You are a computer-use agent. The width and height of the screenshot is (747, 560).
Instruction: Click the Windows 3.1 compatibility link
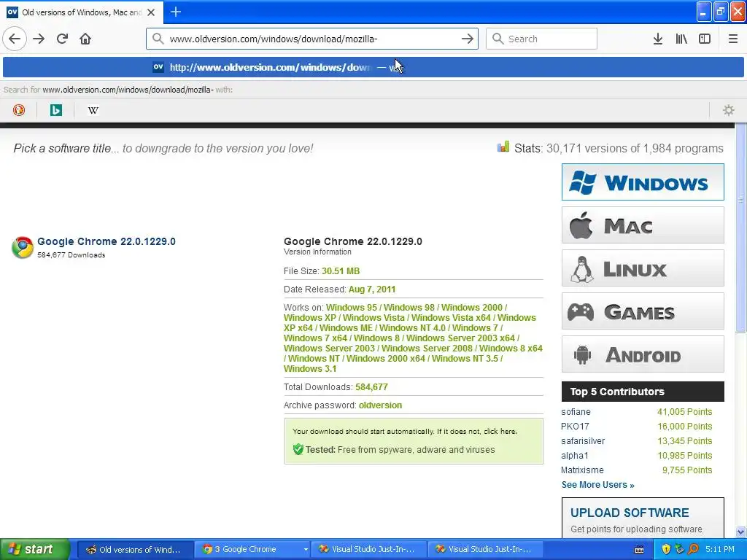click(310, 368)
